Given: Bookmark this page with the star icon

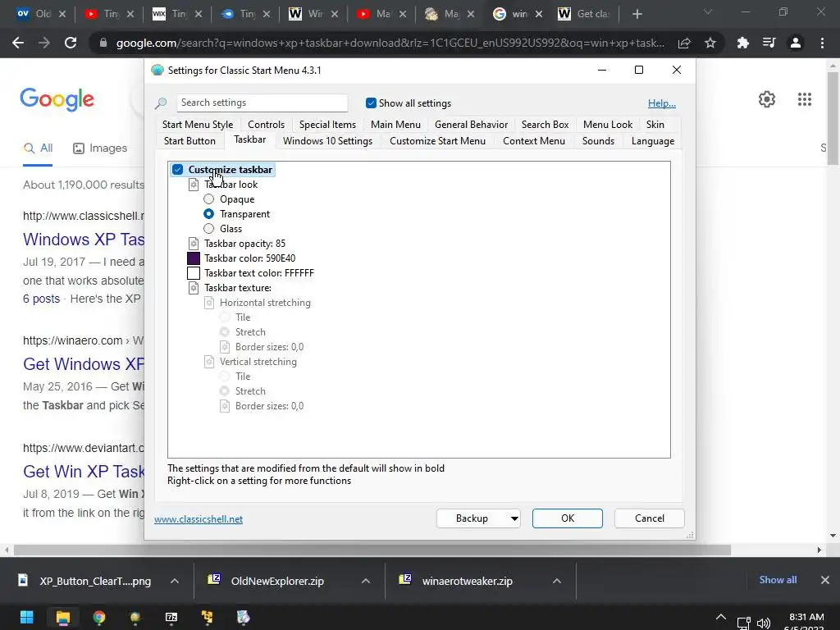Looking at the screenshot, I should pyautogui.click(x=710, y=43).
